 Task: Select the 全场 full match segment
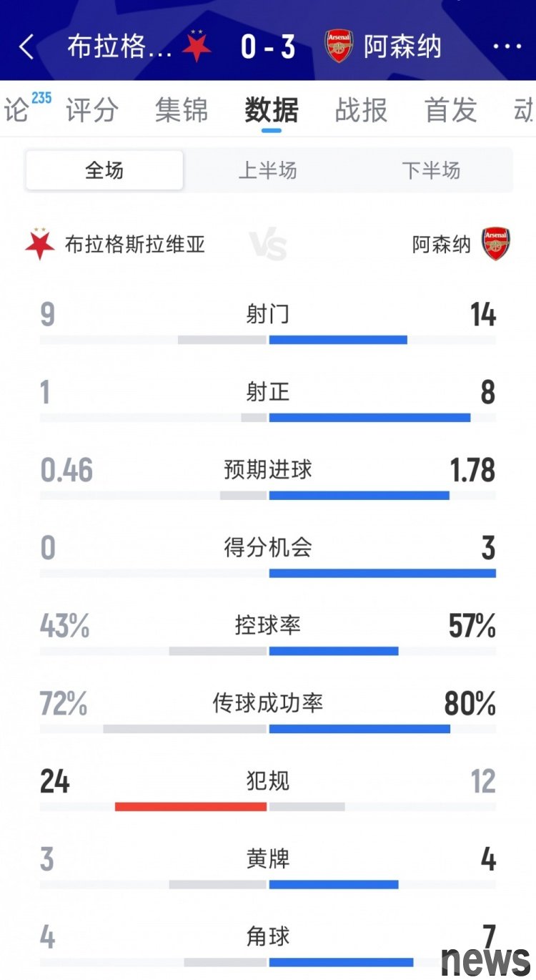104,170
